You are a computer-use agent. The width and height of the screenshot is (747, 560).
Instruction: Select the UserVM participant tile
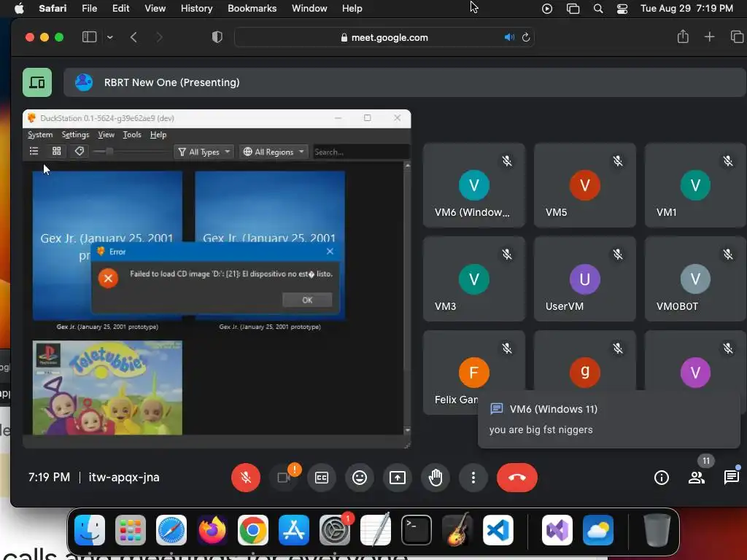[x=584, y=279]
